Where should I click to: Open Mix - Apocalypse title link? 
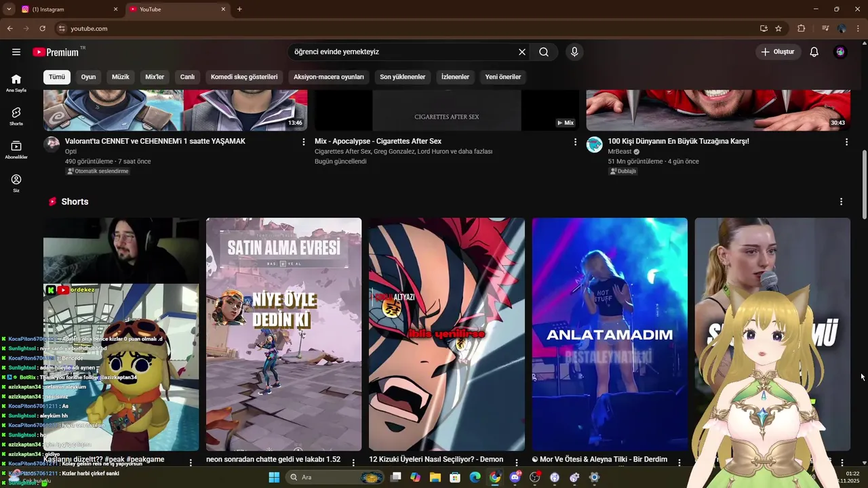(x=378, y=141)
